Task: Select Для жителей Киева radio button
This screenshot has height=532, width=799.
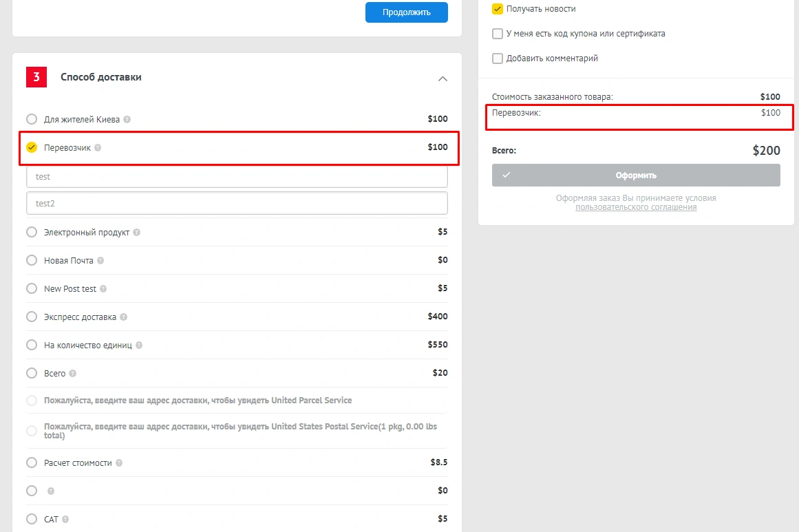Action: pyautogui.click(x=32, y=119)
